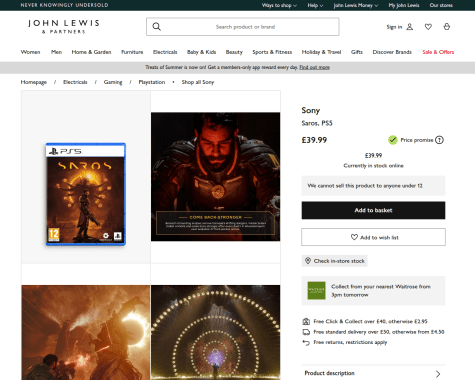This screenshot has height=380, width=475.
Task: Expand the Help dropdown
Action: 315,5
